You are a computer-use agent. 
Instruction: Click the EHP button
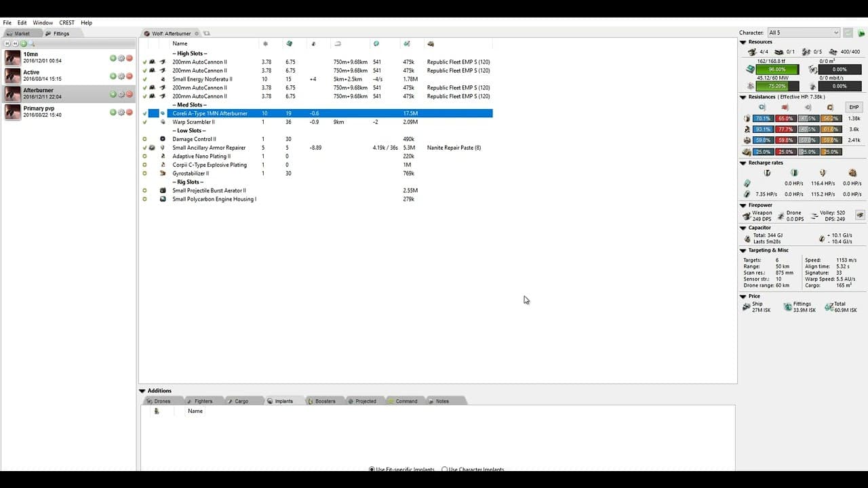point(854,107)
